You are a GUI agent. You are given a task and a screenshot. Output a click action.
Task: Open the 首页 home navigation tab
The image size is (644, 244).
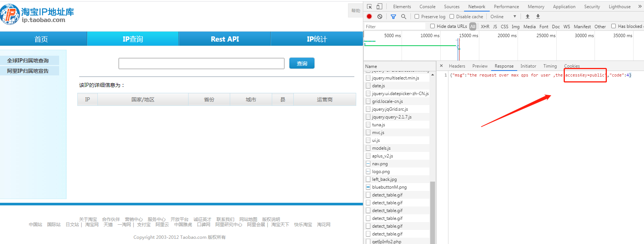pos(41,39)
